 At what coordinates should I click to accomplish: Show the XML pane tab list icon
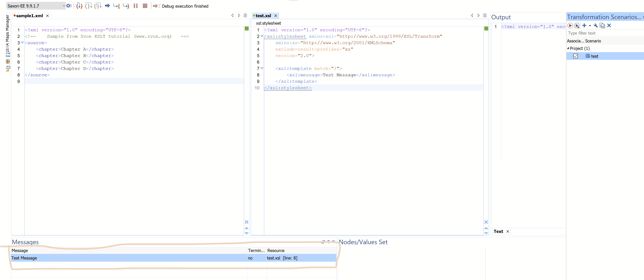[245, 15]
